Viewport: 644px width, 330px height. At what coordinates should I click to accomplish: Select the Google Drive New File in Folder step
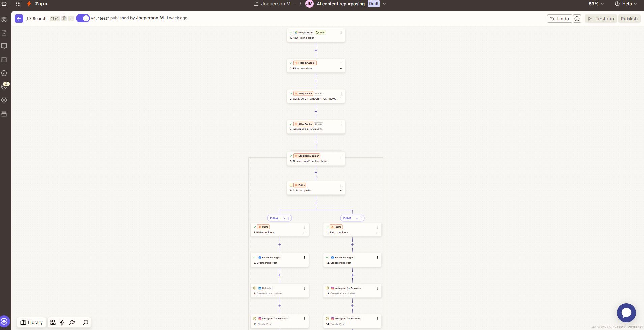point(316,35)
